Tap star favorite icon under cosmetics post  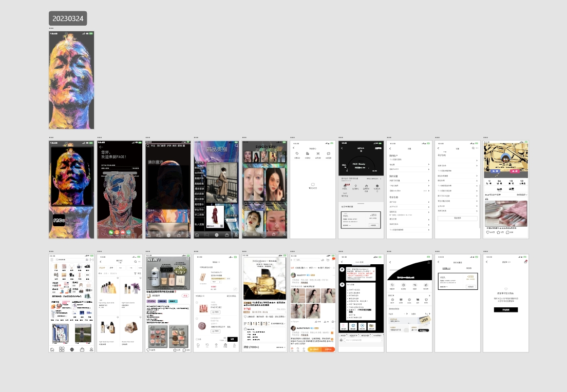point(175,350)
